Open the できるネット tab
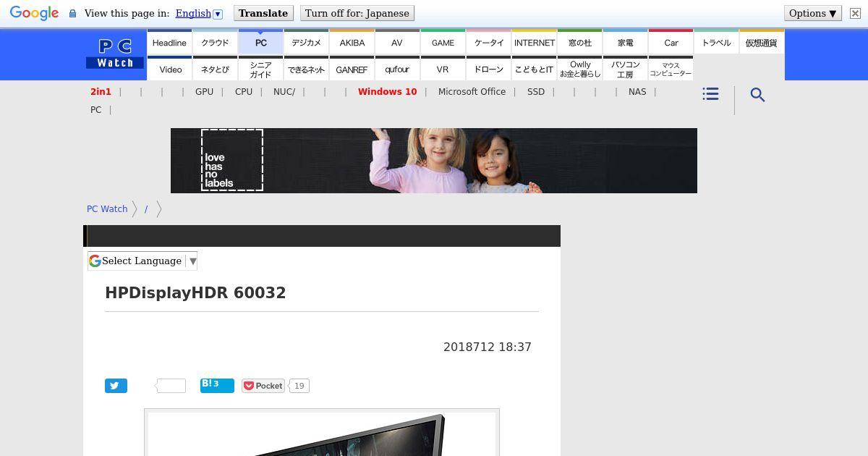Image resolution: width=868 pixels, height=456 pixels. pyautogui.click(x=306, y=69)
